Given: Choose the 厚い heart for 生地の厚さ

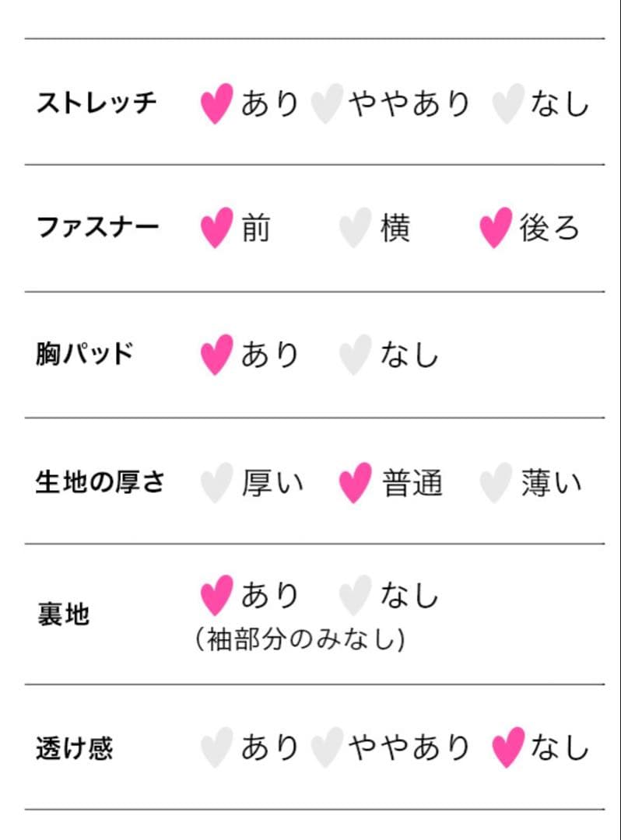Looking at the screenshot, I should coord(216,483).
